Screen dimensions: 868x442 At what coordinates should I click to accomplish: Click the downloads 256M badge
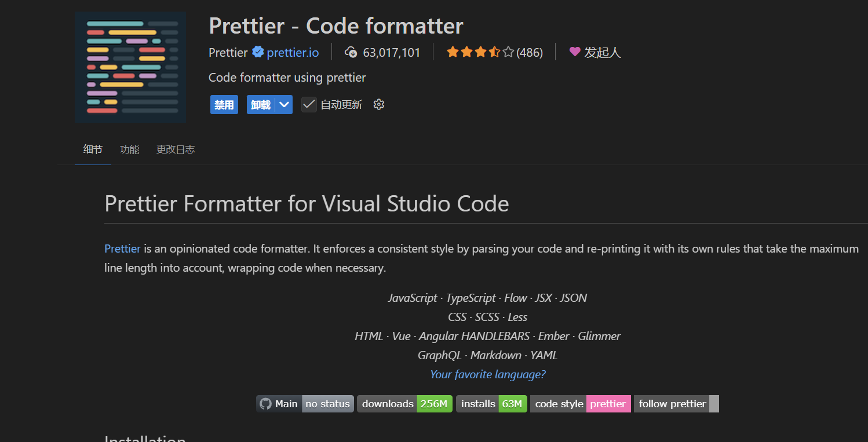tap(404, 404)
